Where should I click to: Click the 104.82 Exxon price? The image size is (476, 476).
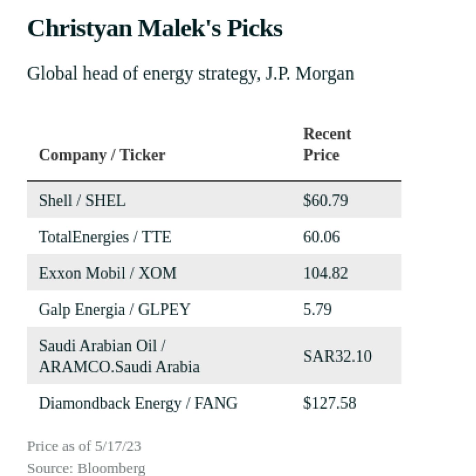[326, 273]
